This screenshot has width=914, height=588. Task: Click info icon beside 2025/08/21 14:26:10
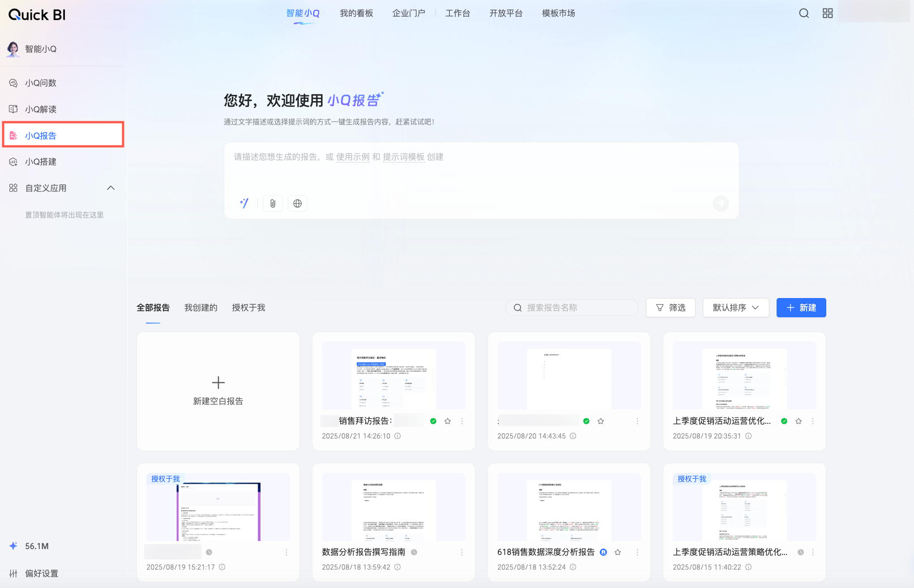coord(397,436)
